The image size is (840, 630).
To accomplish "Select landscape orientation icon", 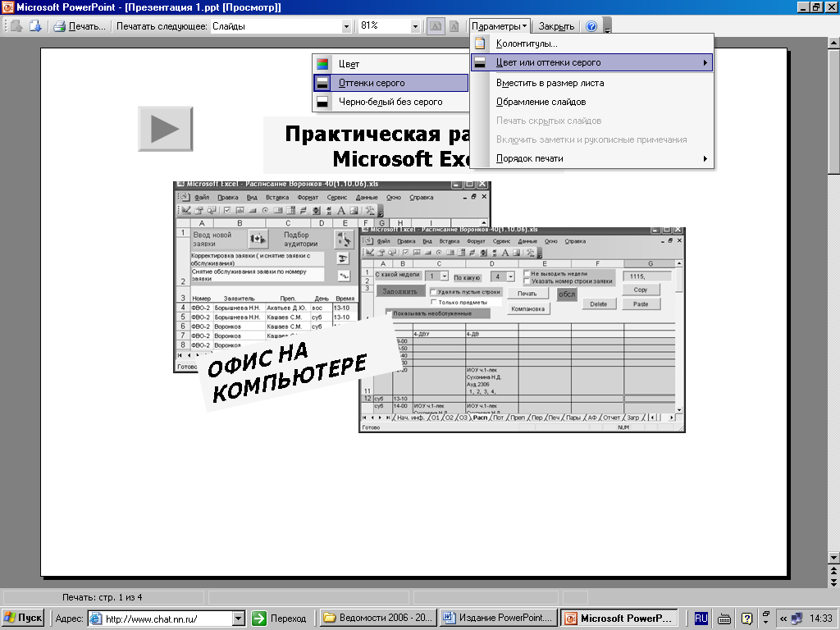I will pyautogui.click(x=436, y=25).
